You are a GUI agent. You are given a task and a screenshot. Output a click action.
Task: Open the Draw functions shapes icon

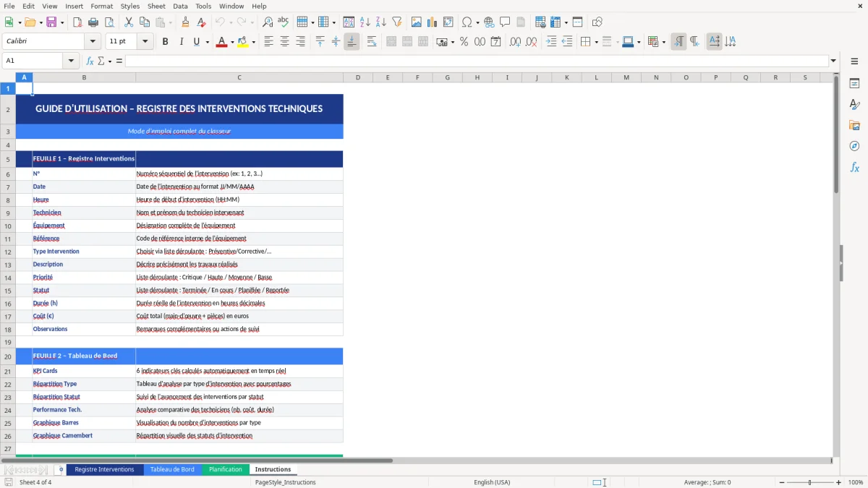click(597, 22)
